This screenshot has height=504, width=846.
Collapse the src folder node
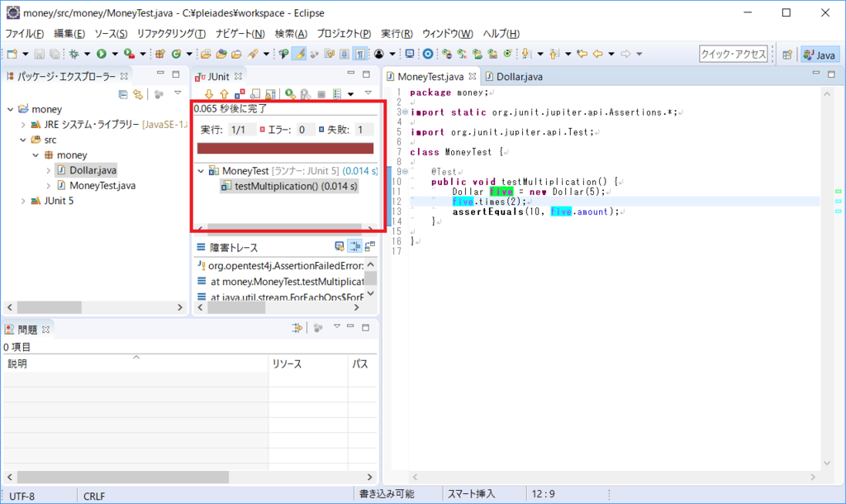pyautogui.click(x=22, y=140)
